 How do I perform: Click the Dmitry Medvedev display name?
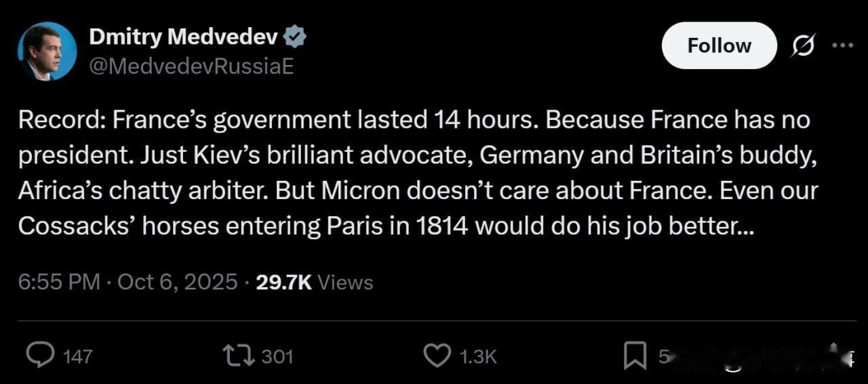(x=184, y=37)
